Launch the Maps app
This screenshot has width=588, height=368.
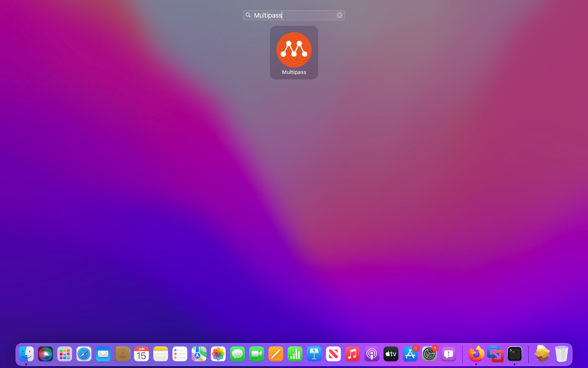click(199, 354)
